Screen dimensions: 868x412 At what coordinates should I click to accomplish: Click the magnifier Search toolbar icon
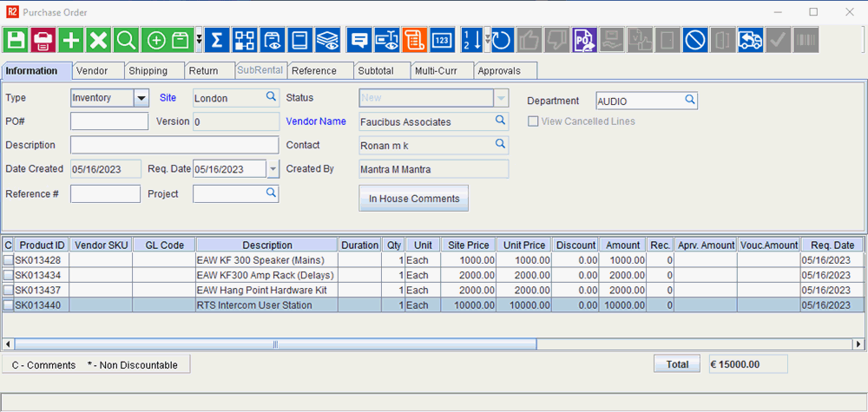126,40
